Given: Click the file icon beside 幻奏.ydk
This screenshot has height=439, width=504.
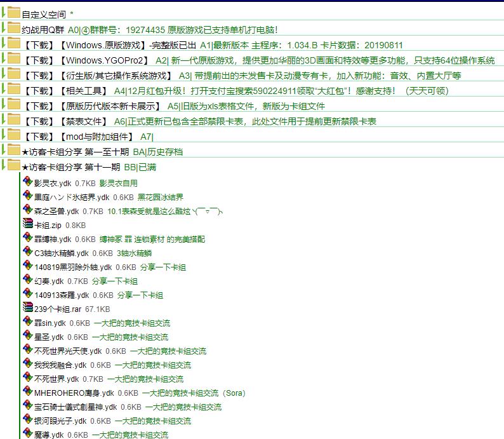Looking at the screenshot, I should (x=28, y=279).
